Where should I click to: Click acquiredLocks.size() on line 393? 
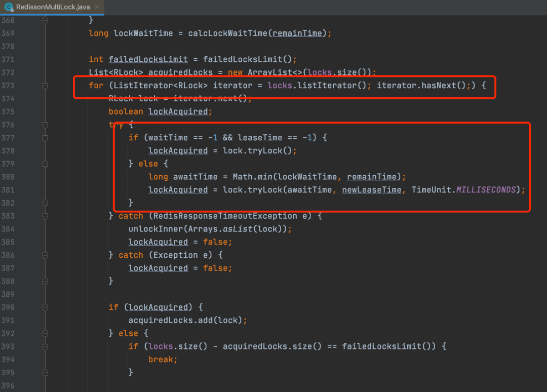point(272,346)
